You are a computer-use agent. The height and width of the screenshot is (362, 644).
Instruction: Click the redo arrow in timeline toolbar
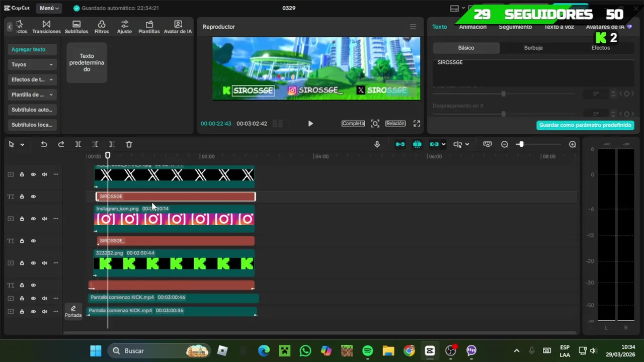(61, 144)
